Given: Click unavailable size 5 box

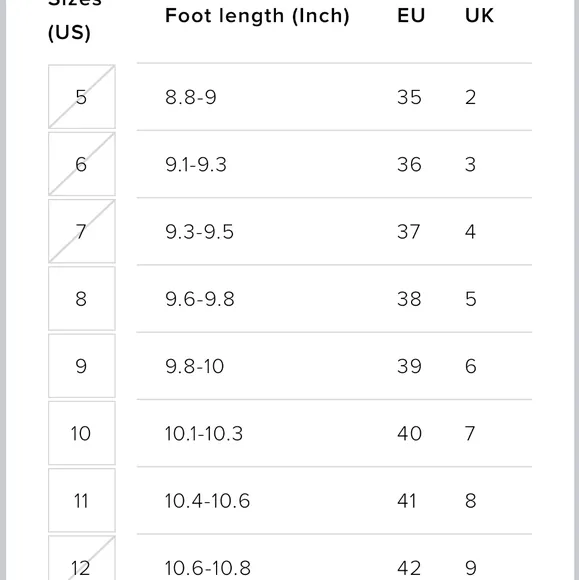Looking at the screenshot, I should (82, 97).
